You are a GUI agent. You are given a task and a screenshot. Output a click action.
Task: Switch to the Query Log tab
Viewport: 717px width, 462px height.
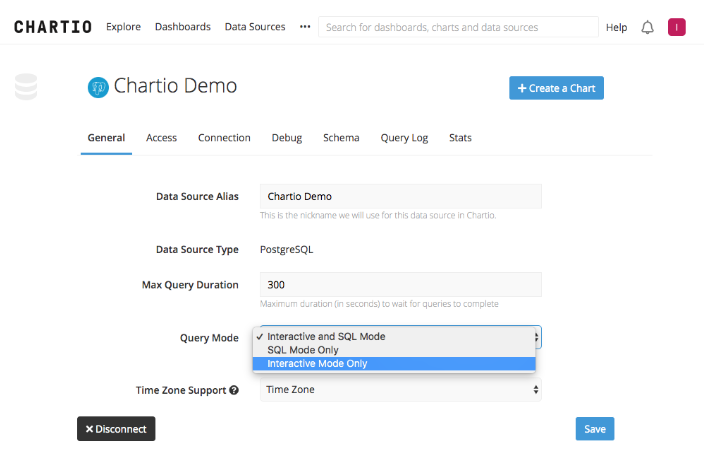coord(404,138)
